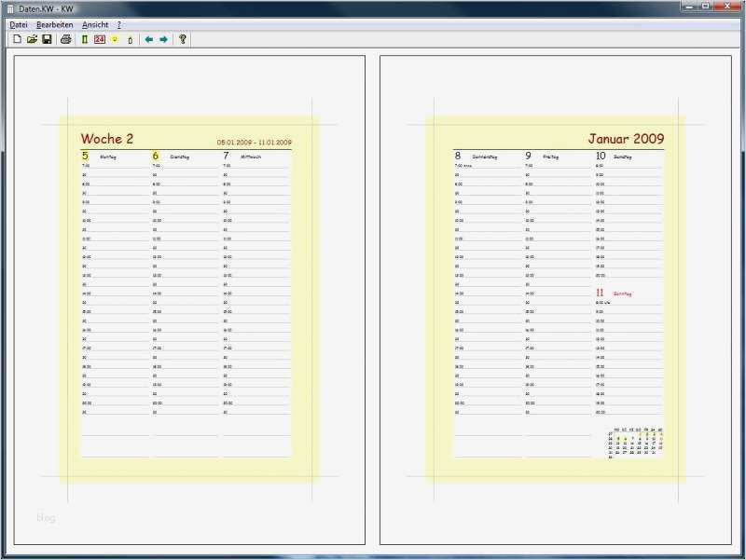746x560 pixels.
Task: Click the yellow smiley toolbar icon
Action: pos(115,39)
